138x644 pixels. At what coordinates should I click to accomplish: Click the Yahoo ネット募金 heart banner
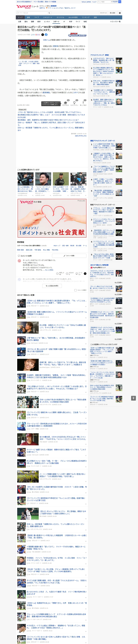[52, 218]
